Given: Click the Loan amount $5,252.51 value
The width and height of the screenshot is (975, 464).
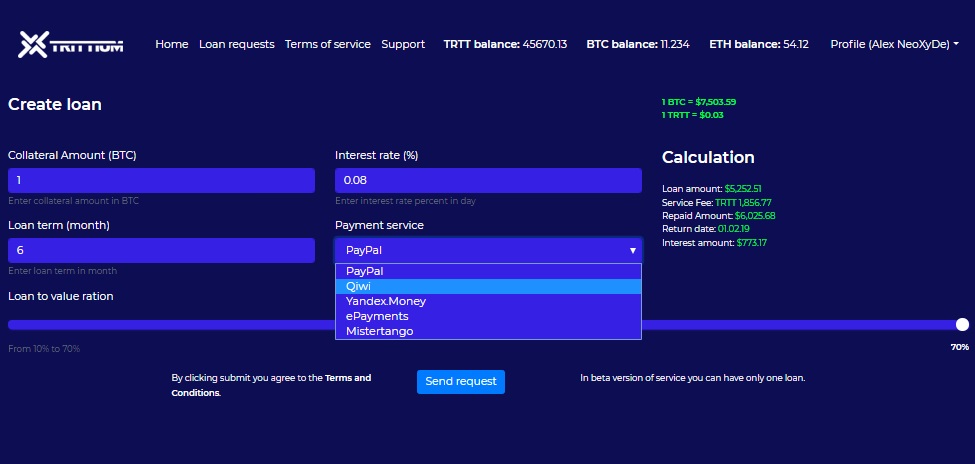Looking at the screenshot, I should [743, 188].
